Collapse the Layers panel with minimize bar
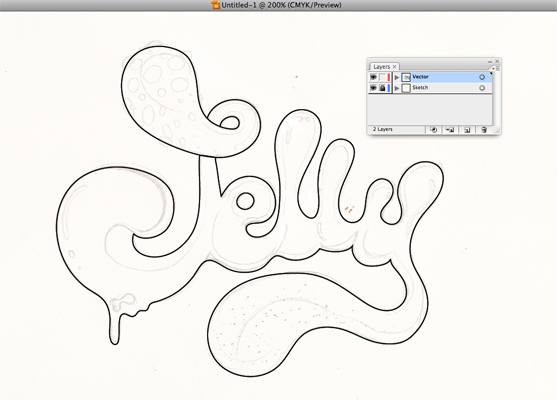The image size is (557, 400). click(x=490, y=61)
